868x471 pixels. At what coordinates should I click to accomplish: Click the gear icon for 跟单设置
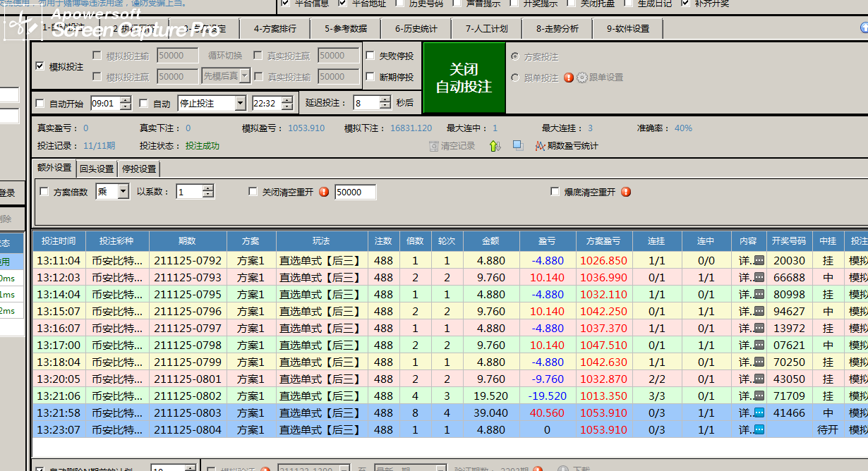tap(581, 78)
